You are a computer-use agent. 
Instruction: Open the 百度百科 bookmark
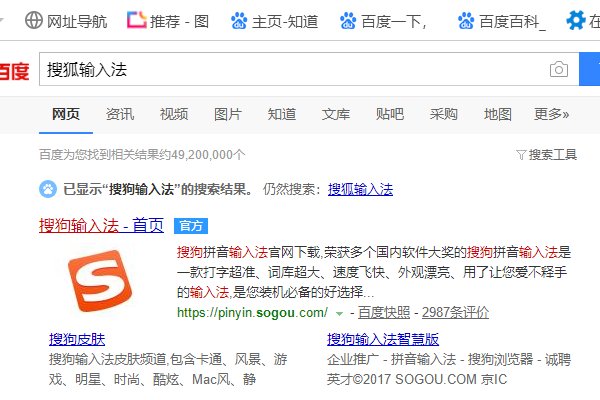click(x=502, y=21)
